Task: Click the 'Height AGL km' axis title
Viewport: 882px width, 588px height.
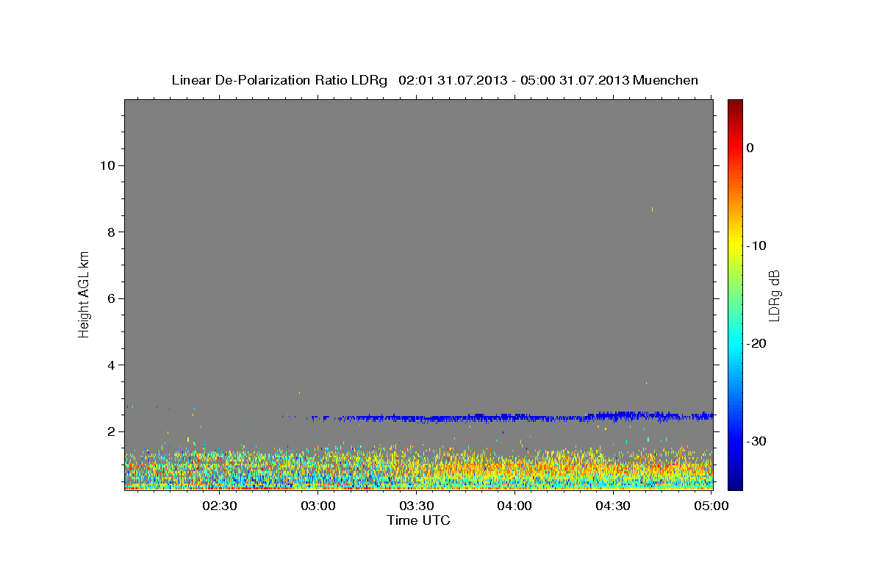Action: 85,294
